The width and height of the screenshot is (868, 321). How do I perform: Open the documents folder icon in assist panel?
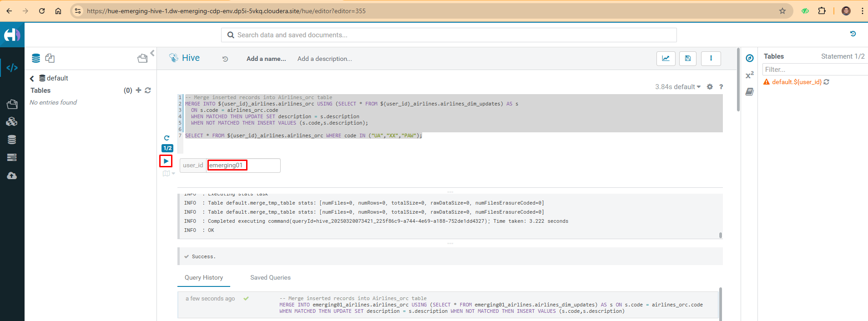(142, 58)
